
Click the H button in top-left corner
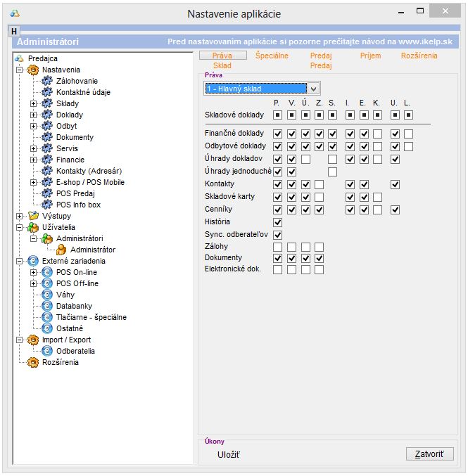click(x=13, y=31)
